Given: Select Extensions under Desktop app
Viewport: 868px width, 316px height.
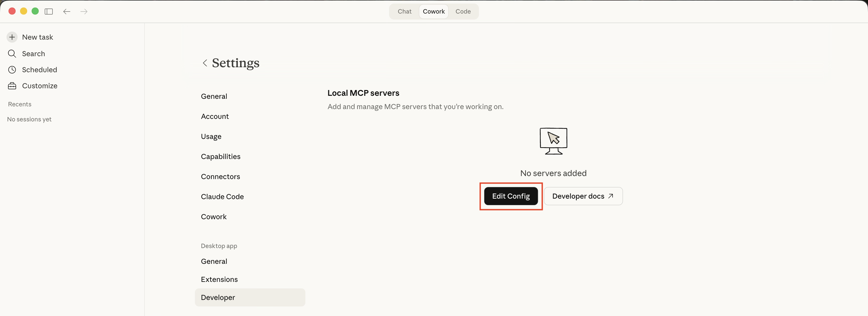Looking at the screenshot, I should tap(219, 279).
